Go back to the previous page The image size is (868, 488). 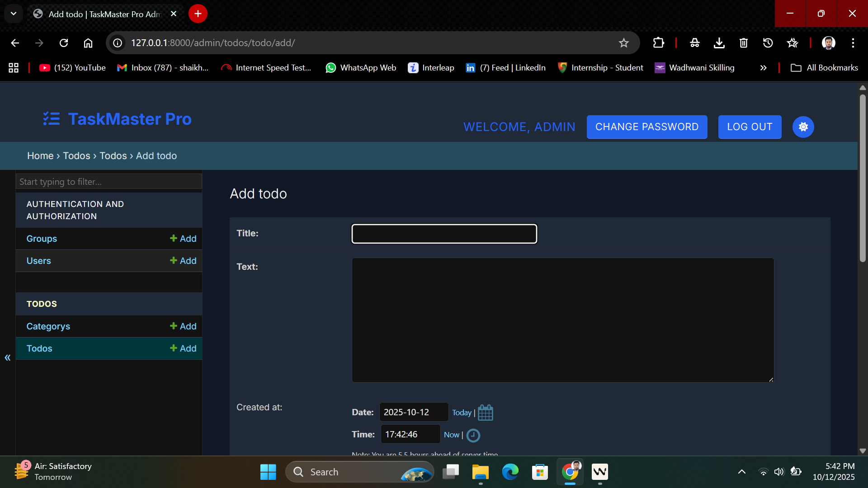click(x=15, y=43)
